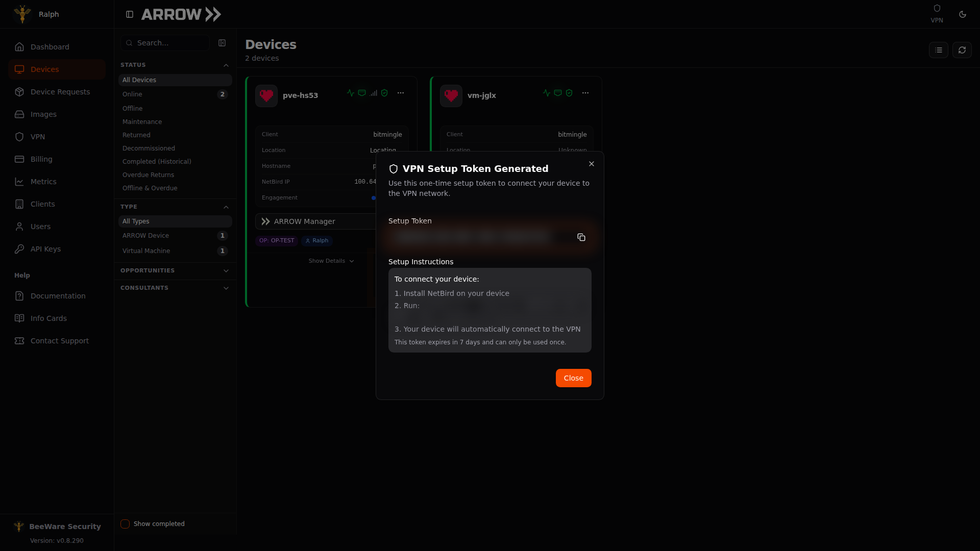Copy the setup token with the copy icon
The width and height of the screenshot is (980, 551).
[x=581, y=237]
